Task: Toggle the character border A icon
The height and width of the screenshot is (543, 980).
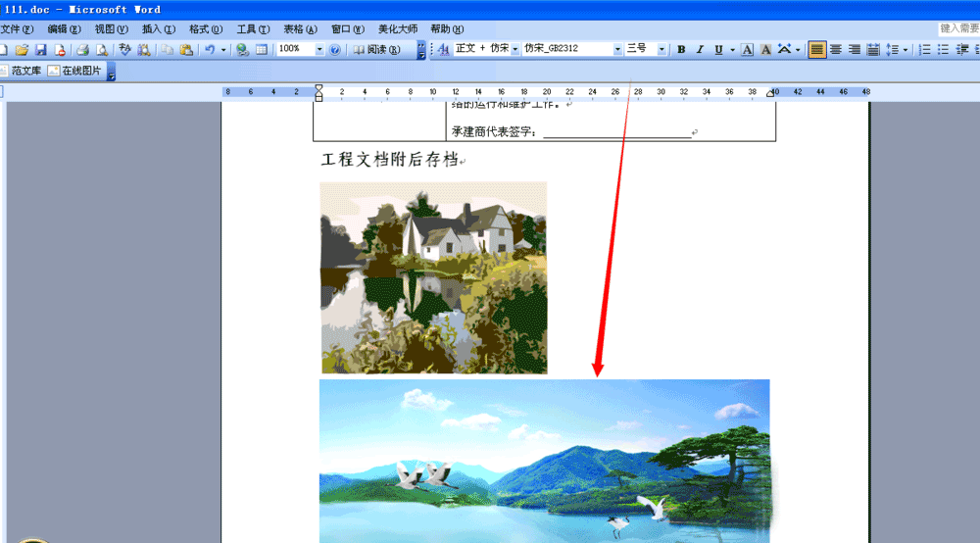Action: tap(747, 49)
